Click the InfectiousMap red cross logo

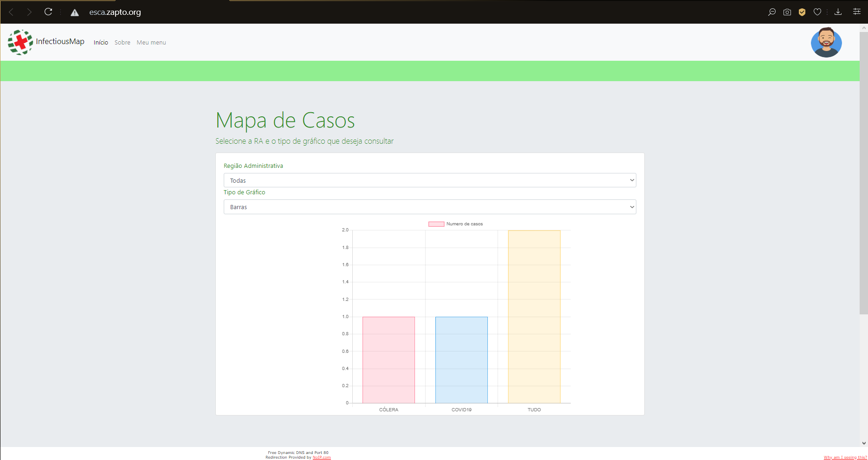[20, 42]
